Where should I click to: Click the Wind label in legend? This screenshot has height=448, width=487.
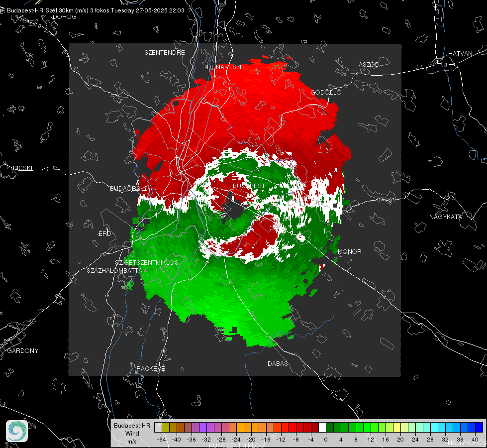(x=132, y=433)
